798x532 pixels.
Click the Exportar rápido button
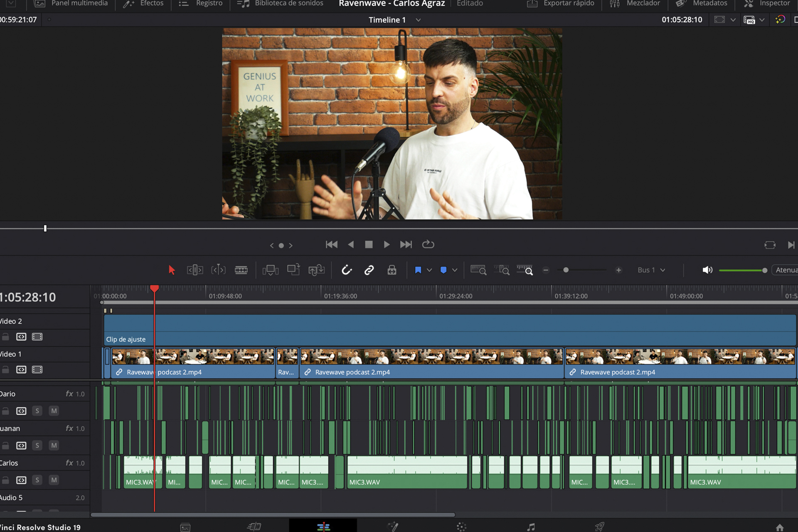coord(561,4)
